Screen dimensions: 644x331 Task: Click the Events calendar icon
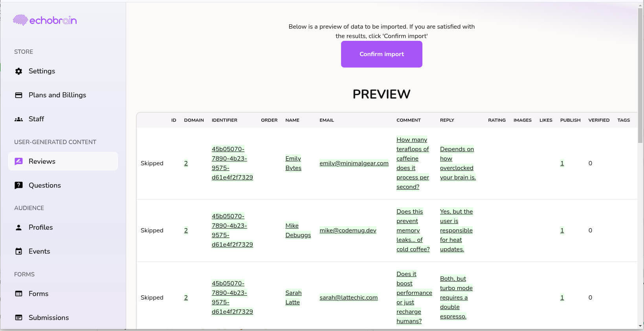[x=18, y=251]
